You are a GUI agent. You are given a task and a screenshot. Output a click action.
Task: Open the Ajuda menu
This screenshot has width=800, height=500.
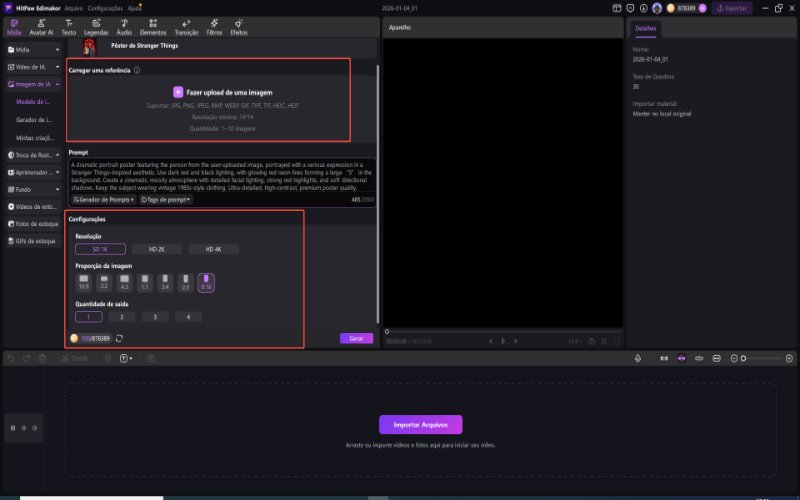134,8
